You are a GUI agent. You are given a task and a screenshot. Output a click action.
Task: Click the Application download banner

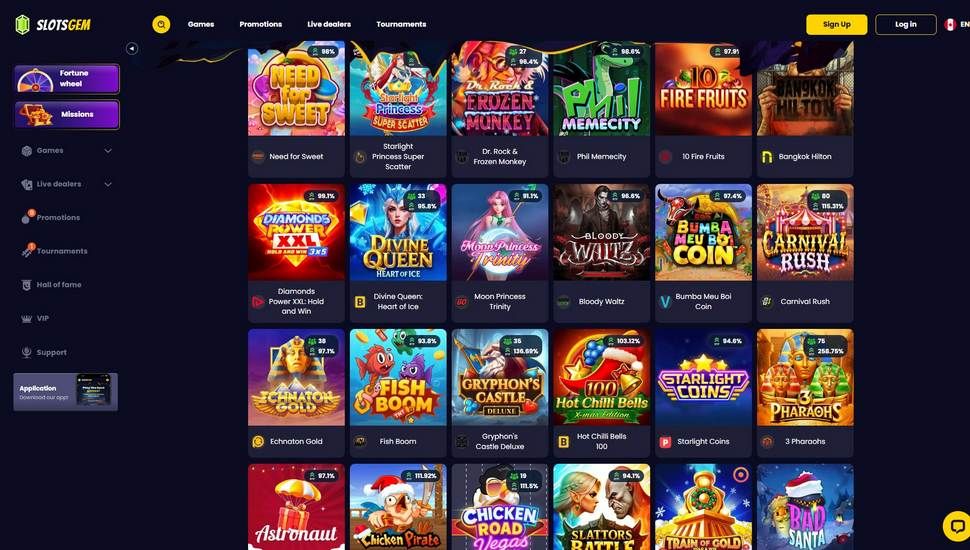tap(66, 392)
